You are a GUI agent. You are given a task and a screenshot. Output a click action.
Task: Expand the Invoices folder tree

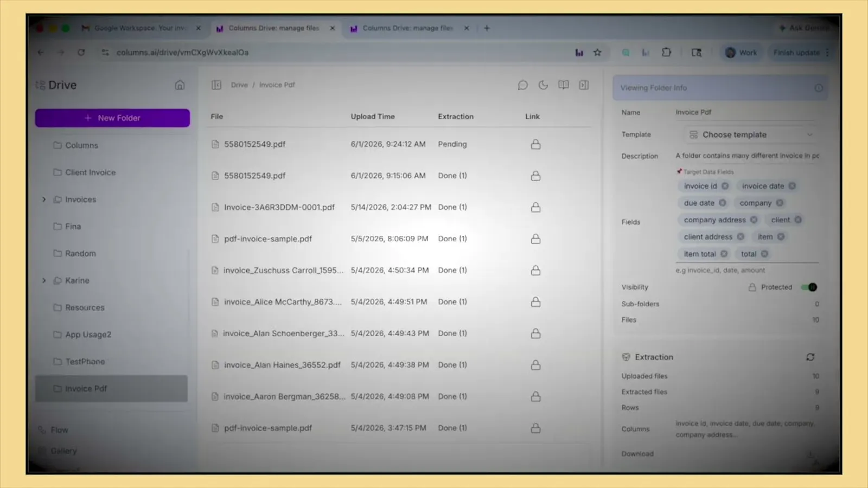[44, 200]
